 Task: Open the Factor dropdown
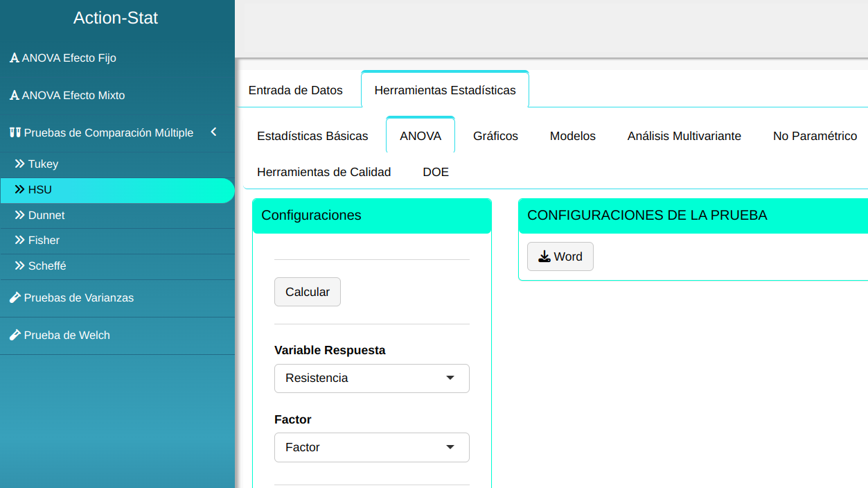[371, 448]
